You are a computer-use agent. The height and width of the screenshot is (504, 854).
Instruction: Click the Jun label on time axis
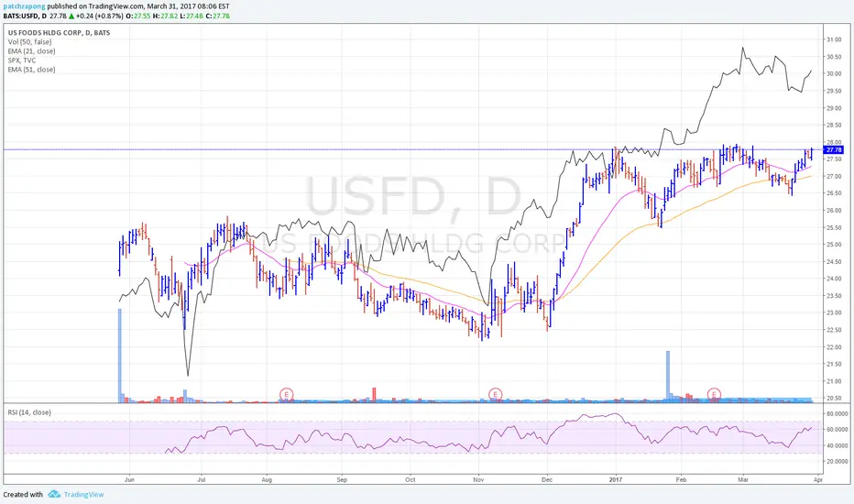tap(129, 480)
